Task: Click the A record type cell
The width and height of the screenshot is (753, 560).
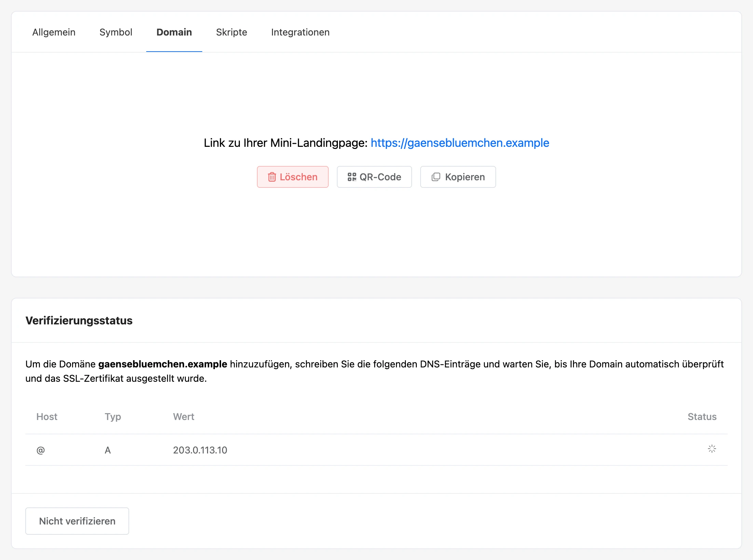Action: pos(108,450)
